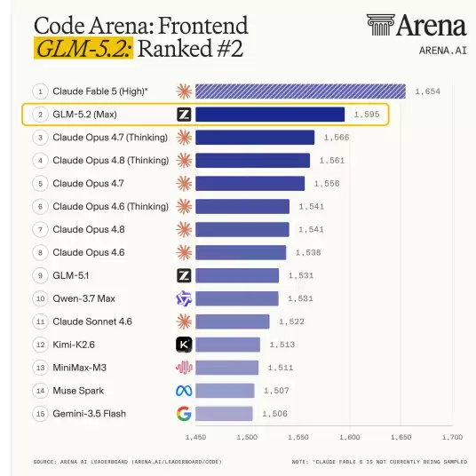476x476 pixels.
Task: Click the Z.ai logo beside GLM-5.1
Action: tap(184, 275)
